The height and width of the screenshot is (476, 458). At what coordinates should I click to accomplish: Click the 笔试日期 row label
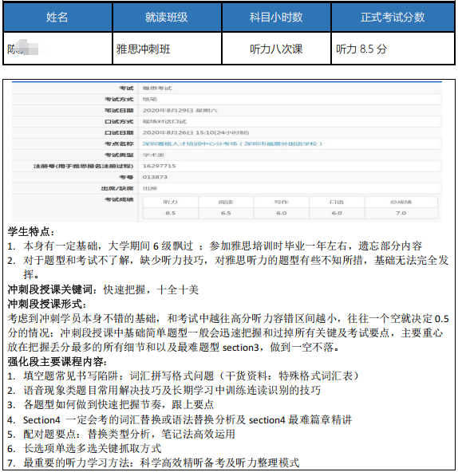coord(119,111)
